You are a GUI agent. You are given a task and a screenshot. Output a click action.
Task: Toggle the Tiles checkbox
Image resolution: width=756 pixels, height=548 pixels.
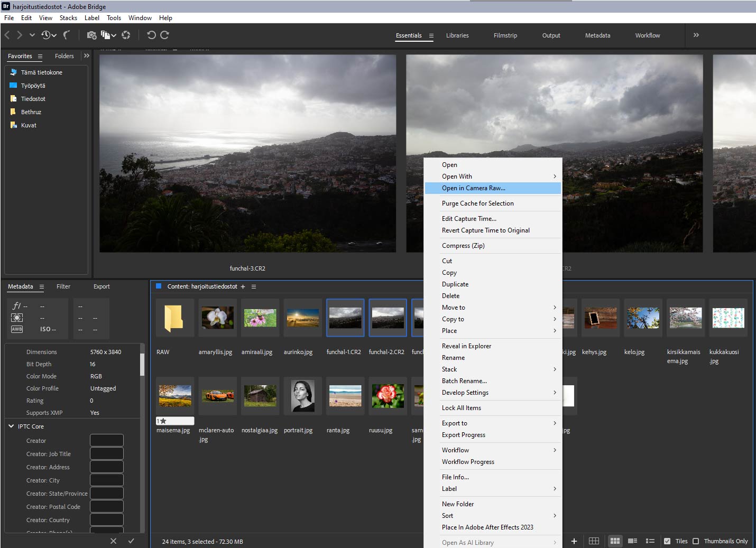[x=667, y=541]
